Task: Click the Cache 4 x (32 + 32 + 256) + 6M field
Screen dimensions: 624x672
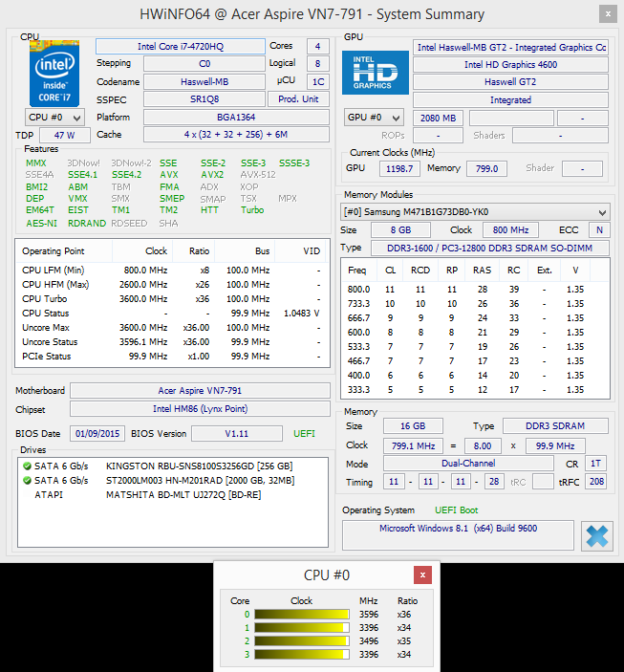Action: coord(236,135)
